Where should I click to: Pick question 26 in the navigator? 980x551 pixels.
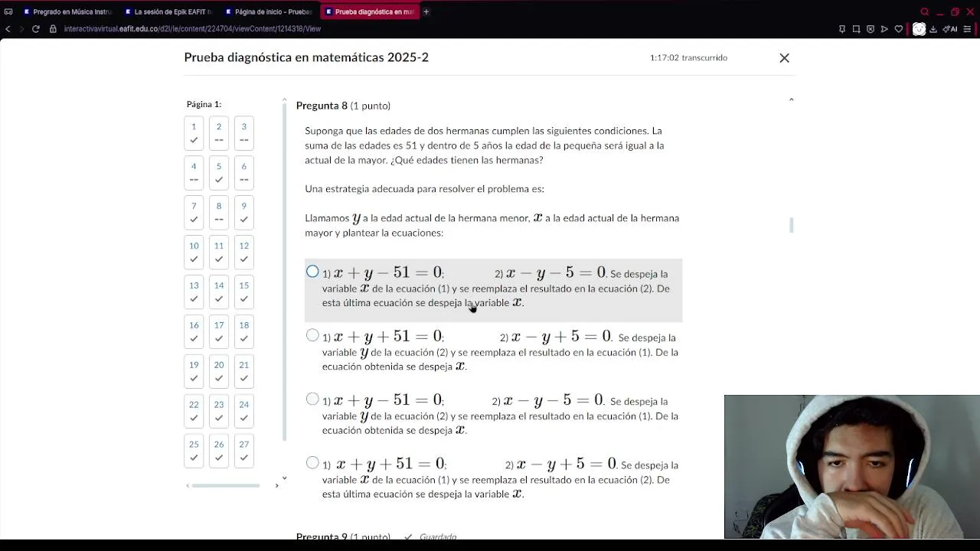point(219,452)
